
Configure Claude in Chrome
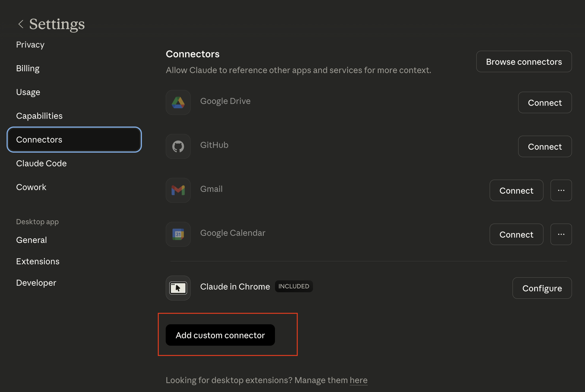pos(542,288)
